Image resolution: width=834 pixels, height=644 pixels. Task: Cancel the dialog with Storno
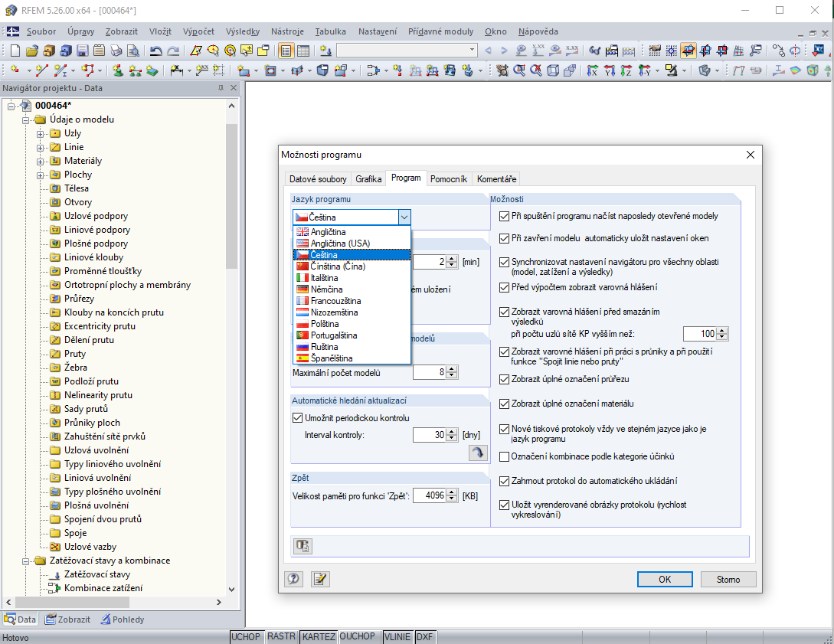728,579
